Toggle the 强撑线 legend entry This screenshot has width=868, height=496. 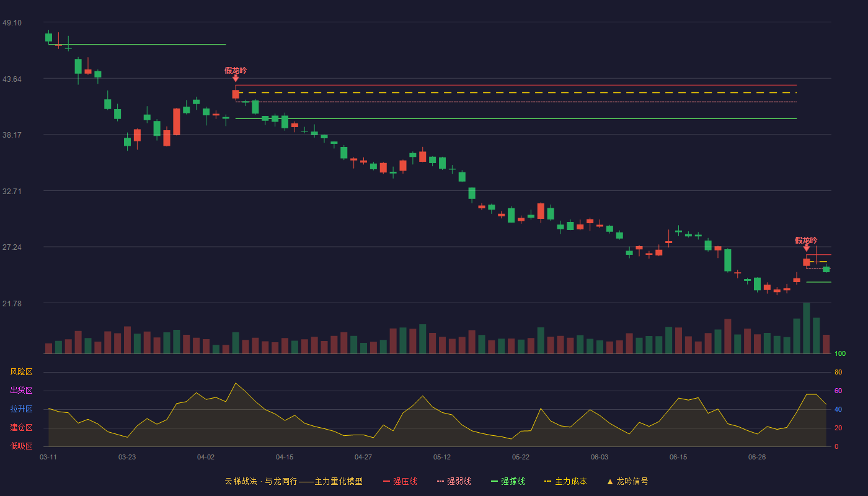(x=508, y=481)
